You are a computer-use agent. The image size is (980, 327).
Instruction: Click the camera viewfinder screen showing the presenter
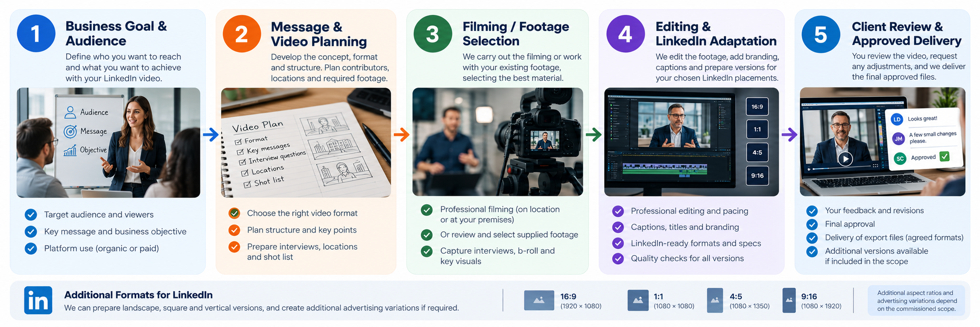[545, 140]
